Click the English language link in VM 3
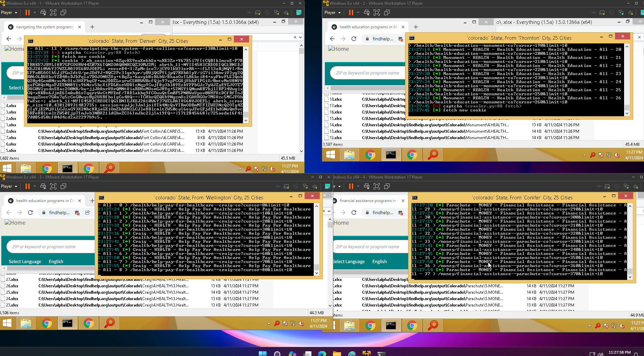The image size is (644, 356). tap(56, 262)
